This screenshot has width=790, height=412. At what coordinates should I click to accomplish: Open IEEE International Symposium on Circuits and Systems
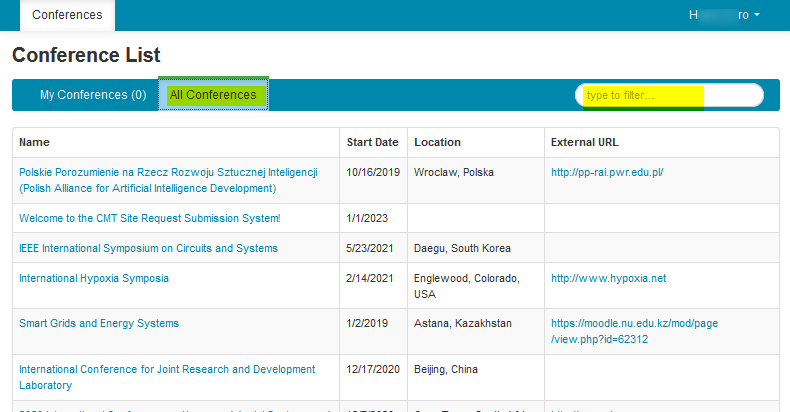pyautogui.click(x=148, y=248)
